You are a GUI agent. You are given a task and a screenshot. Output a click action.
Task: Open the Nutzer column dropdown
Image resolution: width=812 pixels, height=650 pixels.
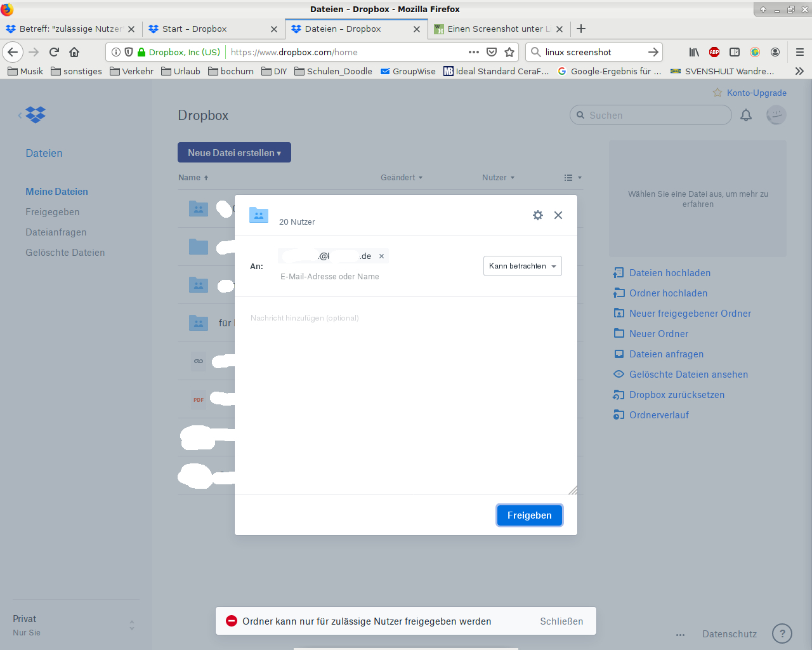point(499,178)
